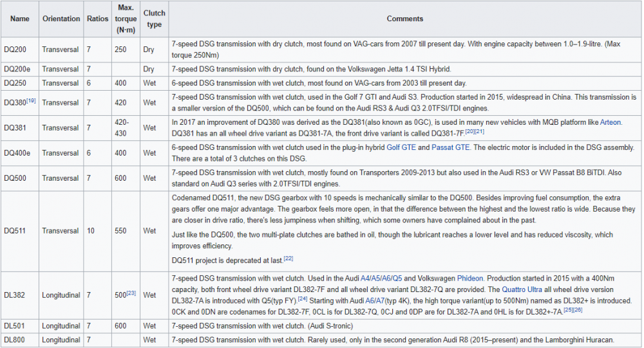Select the DQ200e name cell
The height and width of the screenshot is (348, 644).
click(20, 69)
